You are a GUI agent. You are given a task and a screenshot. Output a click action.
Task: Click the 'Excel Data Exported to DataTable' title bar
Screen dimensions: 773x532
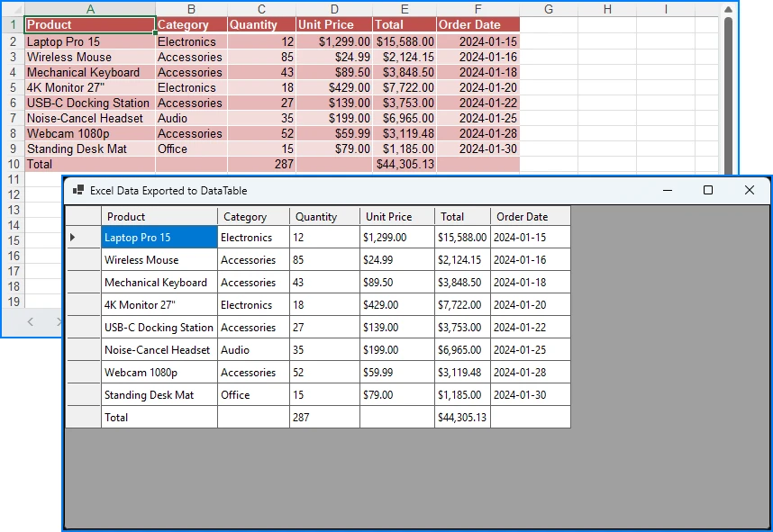[416, 190]
